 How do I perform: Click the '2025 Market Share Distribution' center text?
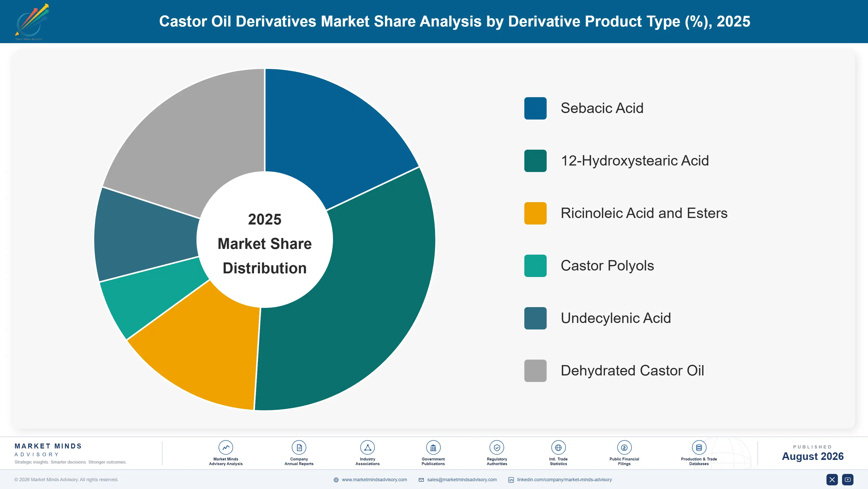[265, 243]
